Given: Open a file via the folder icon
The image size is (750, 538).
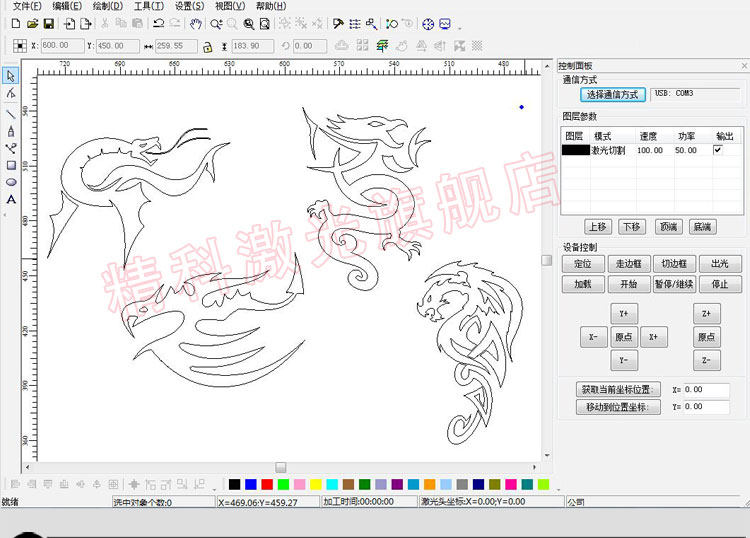Looking at the screenshot, I should pos(32,23).
